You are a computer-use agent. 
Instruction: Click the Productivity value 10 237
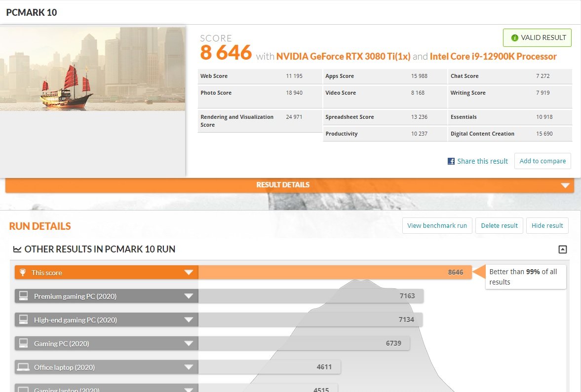(x=419, y=134)
